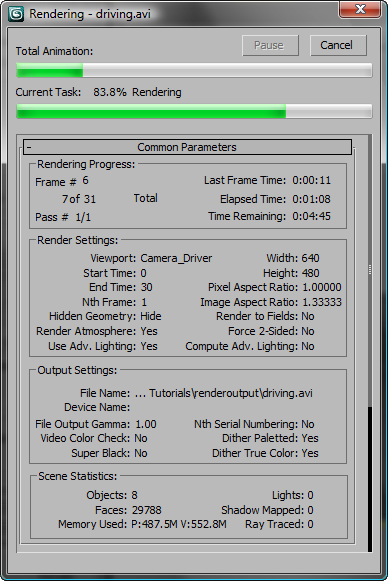Screen dimensions: 388x581
Task: Click the Memory Used value
Action: click(x=179, y=524)
